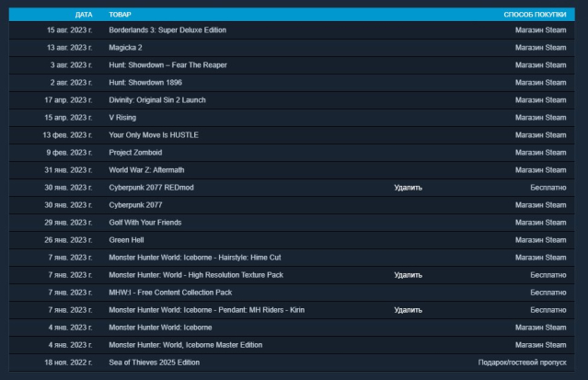
Task: Select Borderlands 3: Super Deluxe Edition entry
Action: (167, 30)
